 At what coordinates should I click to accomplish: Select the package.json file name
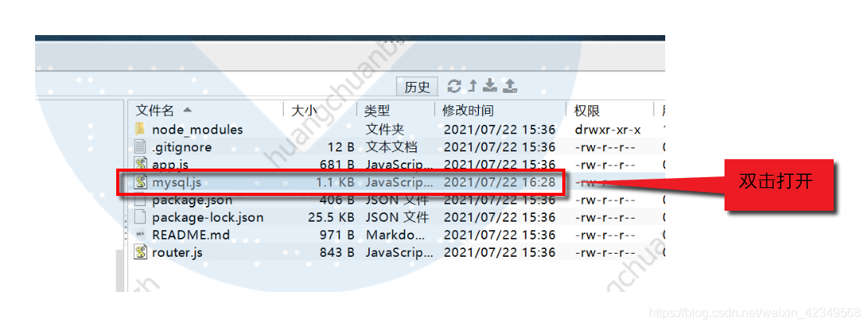click(x=192, y=200)
